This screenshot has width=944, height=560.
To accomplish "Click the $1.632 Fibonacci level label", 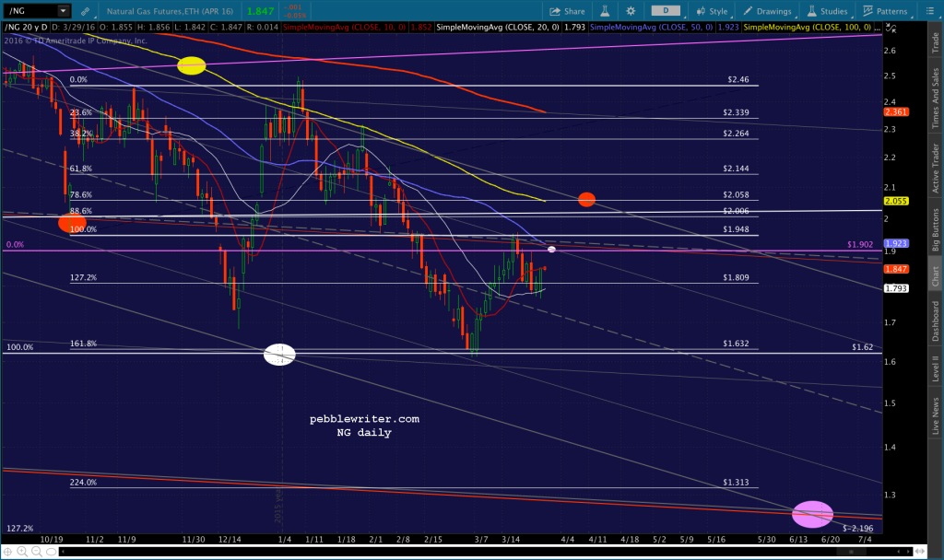I will coord(736,344).
